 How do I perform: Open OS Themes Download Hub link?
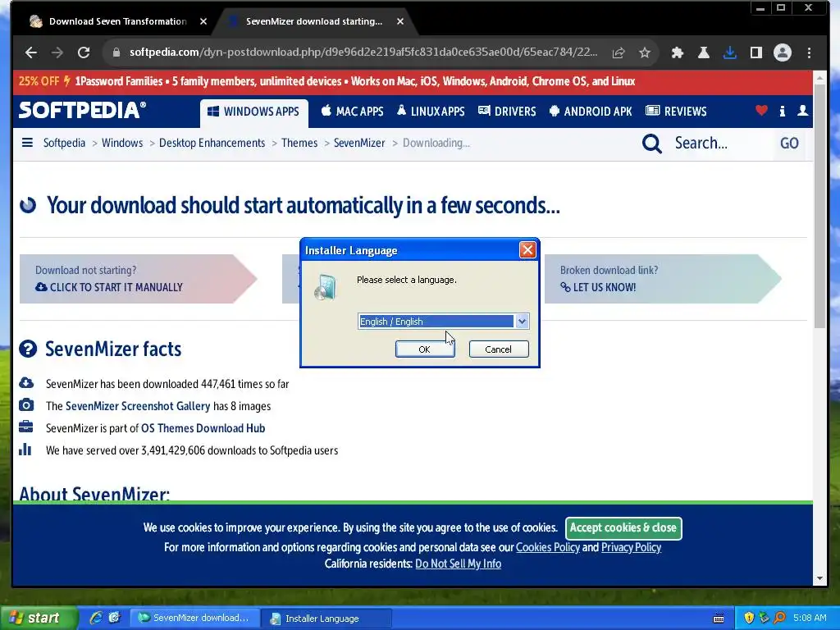203,428
